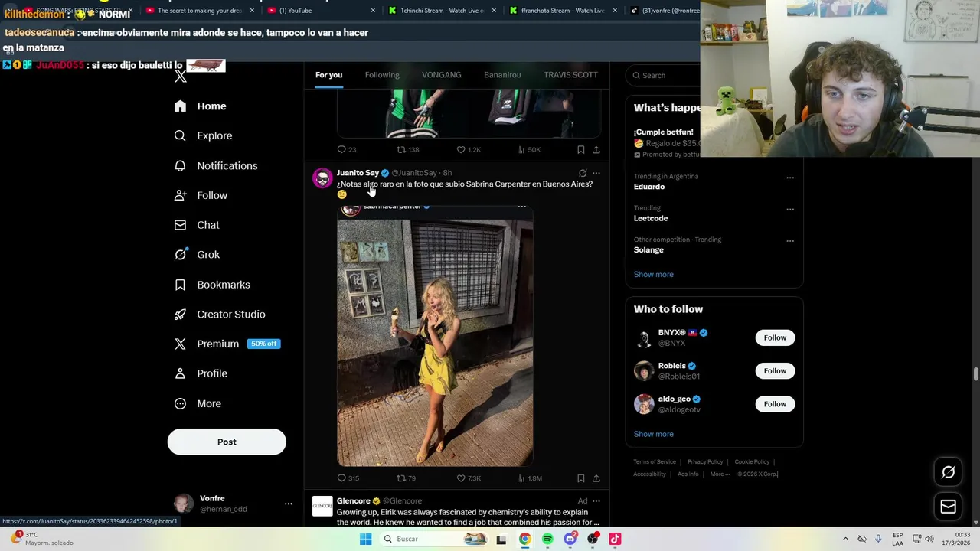Open Google Chrome from the taskbar
This screenshot has width=980, height=551.
(x=524, y=539)
